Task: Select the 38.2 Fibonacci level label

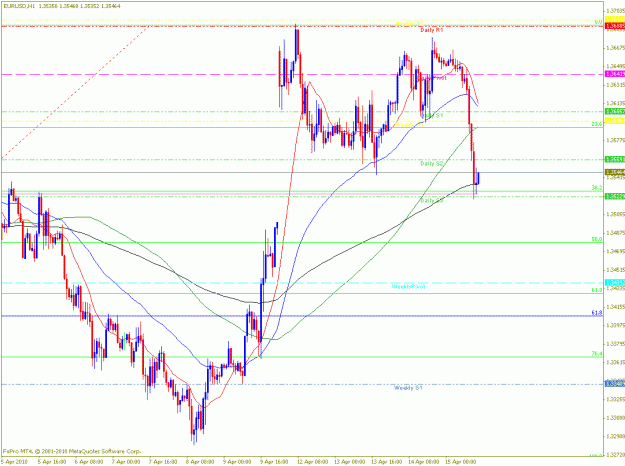Action: point(597,187)
